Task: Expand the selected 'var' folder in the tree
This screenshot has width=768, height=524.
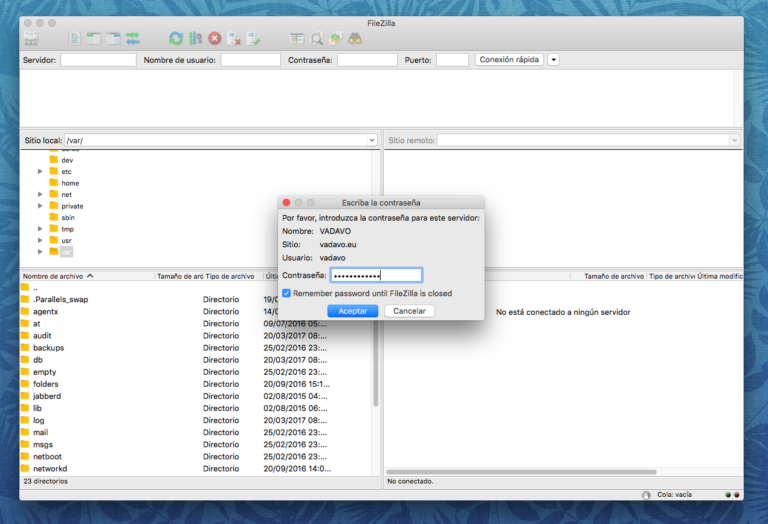Action: pos(40,252)
